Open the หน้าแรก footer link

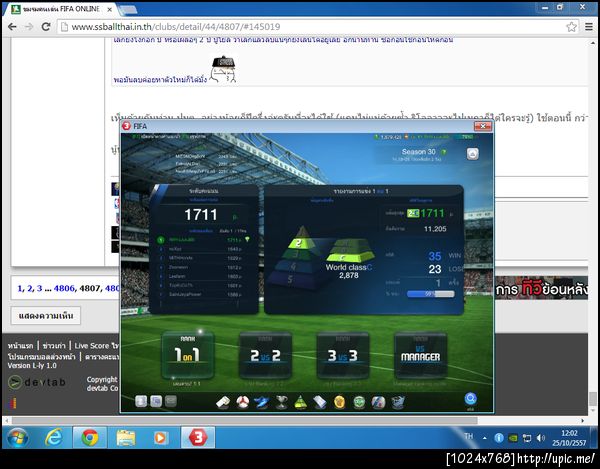click(x=21, y=346)
